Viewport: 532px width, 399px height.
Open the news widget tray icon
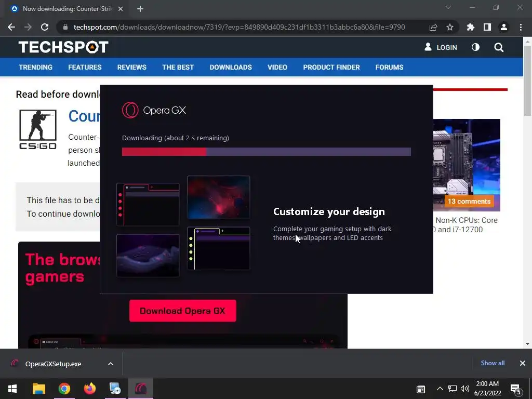click(x=420, y=389)
